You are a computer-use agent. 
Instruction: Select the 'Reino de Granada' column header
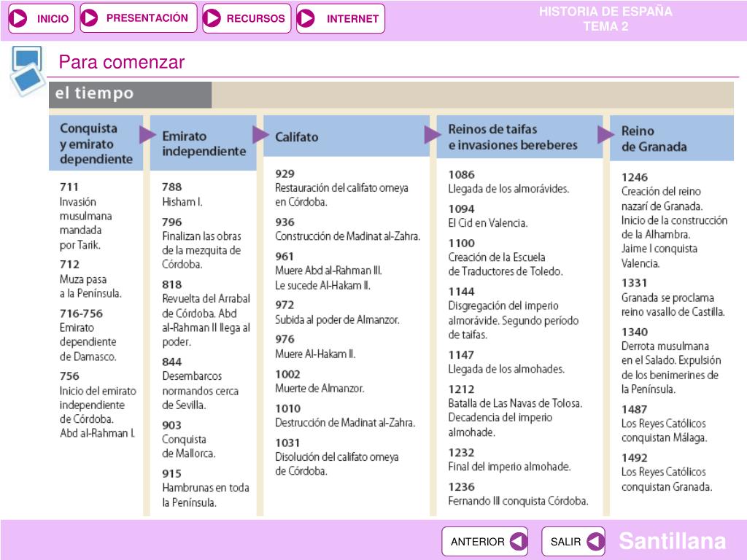[672, 138]
